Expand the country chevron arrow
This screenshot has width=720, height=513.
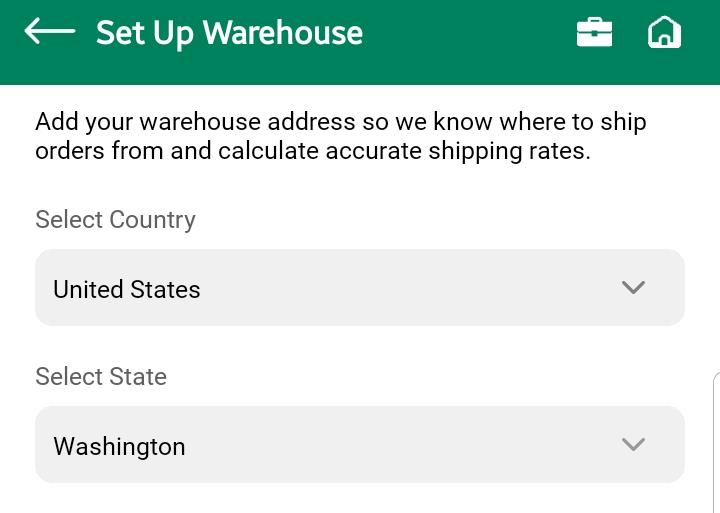click(633, 288)
